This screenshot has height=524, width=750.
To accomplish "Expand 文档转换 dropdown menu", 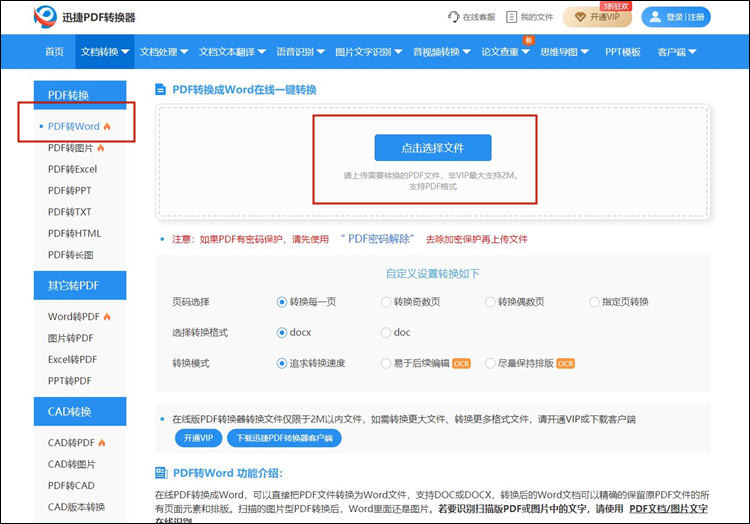I will pos(105,52).
